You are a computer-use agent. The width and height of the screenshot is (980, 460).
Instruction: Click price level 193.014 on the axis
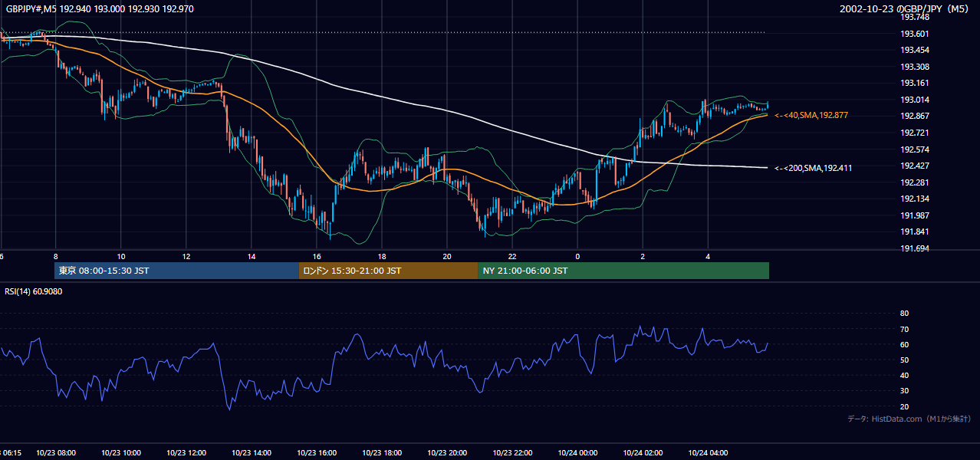click(x=914, y=100)
